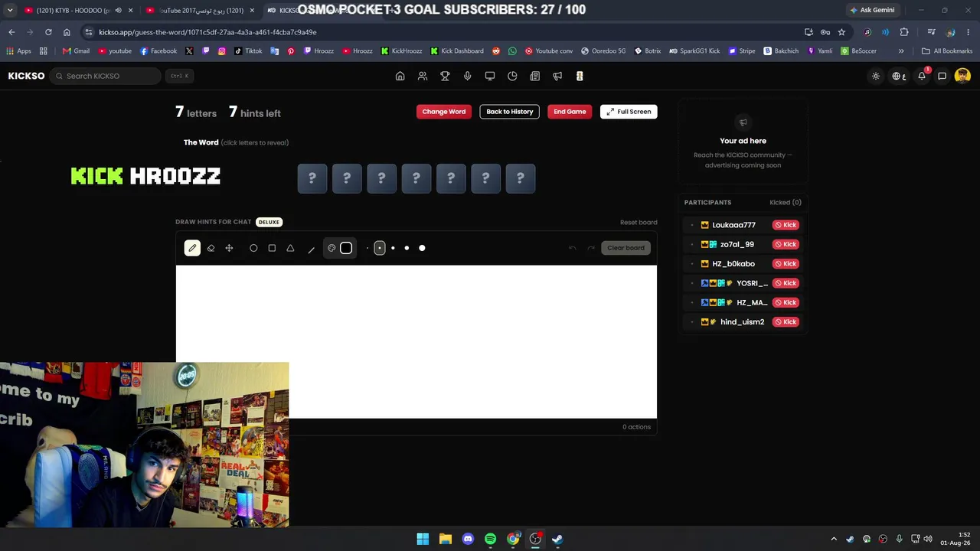Toggle the light/dark theme sun icon

[x=876, y=76]
